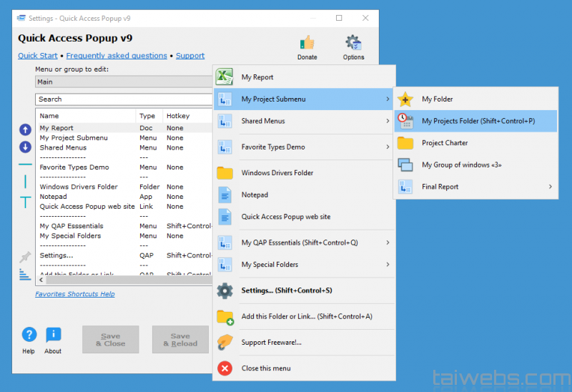Screen dimensions: 572x392
Task: Click into the Search field
Action: (123, 99)
